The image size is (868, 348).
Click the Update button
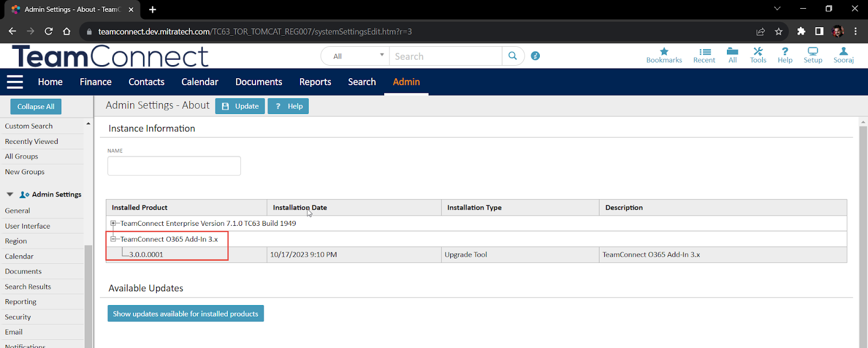[x=240, y=106]
